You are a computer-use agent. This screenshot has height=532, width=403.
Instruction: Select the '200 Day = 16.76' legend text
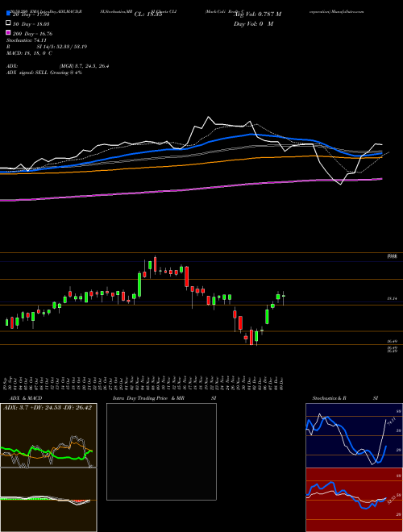coord(32,34)
